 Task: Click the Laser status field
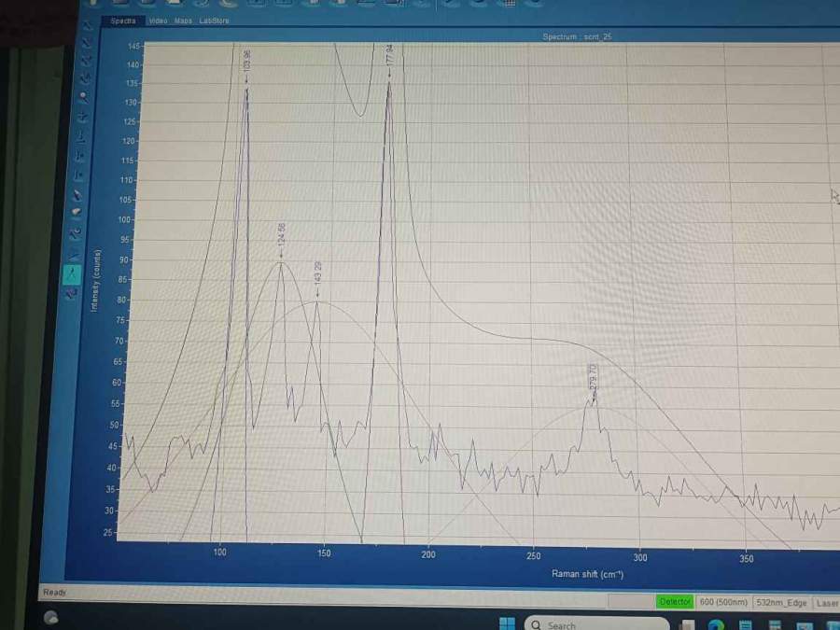click(827, 603)
